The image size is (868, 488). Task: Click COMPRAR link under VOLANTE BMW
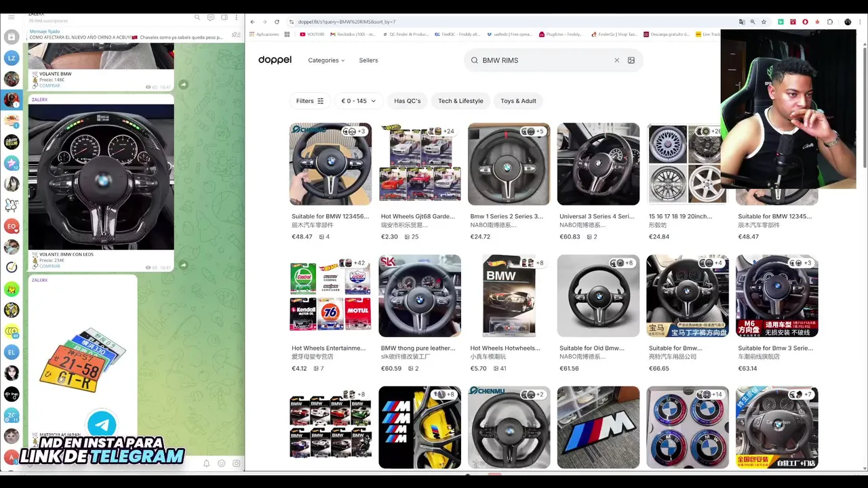coord(50,85)
